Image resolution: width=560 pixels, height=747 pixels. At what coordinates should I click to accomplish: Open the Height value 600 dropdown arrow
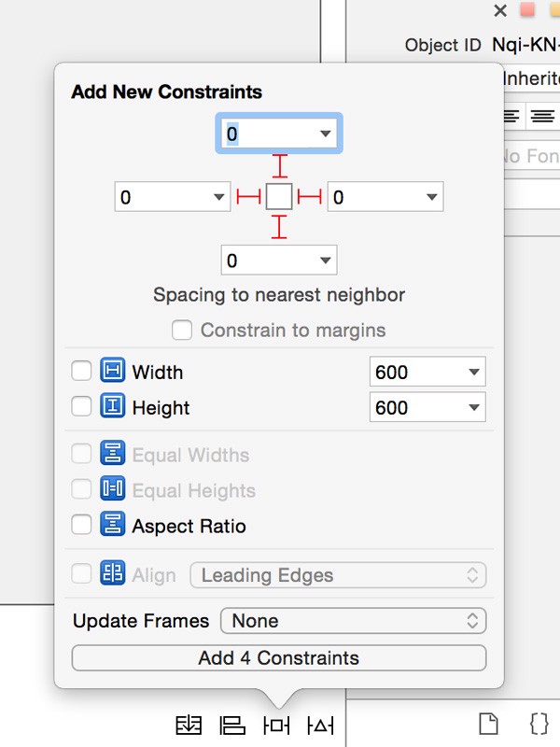tap(474, 407)
